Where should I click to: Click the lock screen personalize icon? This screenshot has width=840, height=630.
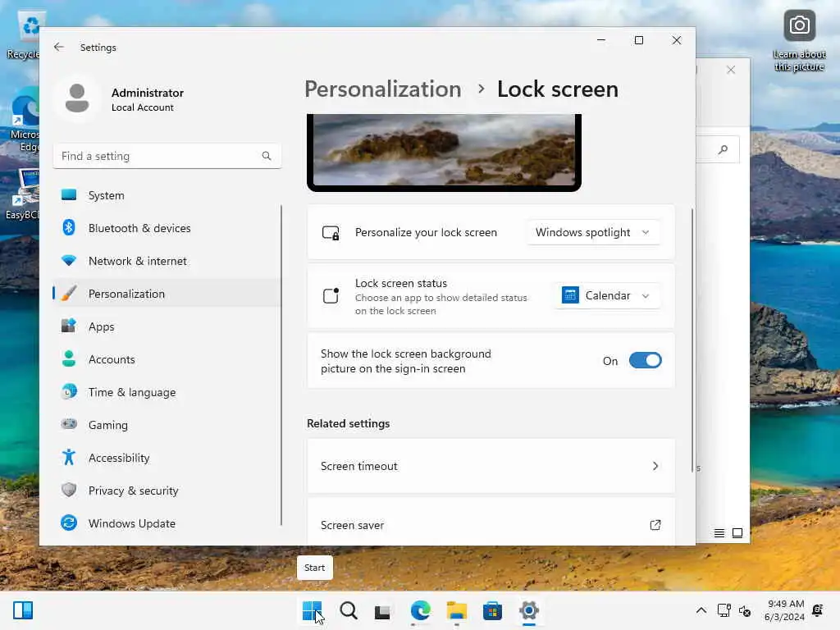point(331,232)
